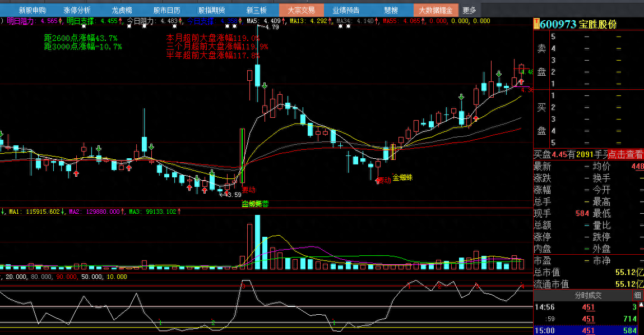Viewport: 644px width, 335px height.
Task: Click the red 点击查看 button
Action: tap(626, 155)
